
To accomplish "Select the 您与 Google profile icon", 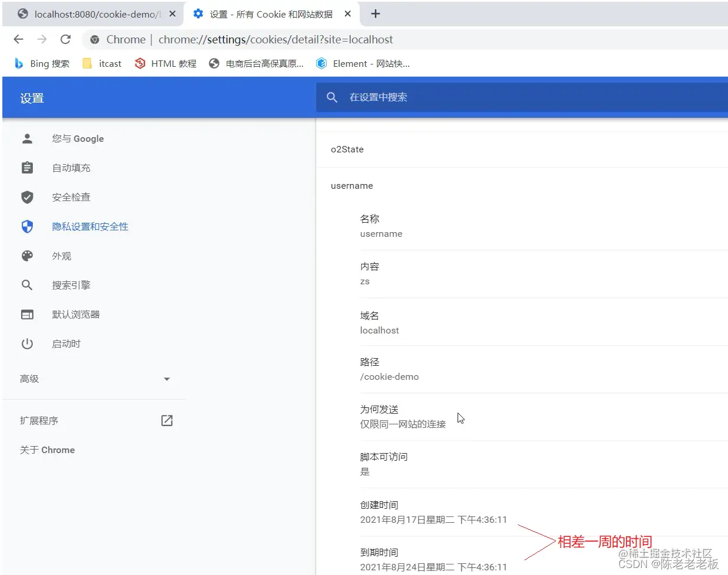I will (27, 138).
